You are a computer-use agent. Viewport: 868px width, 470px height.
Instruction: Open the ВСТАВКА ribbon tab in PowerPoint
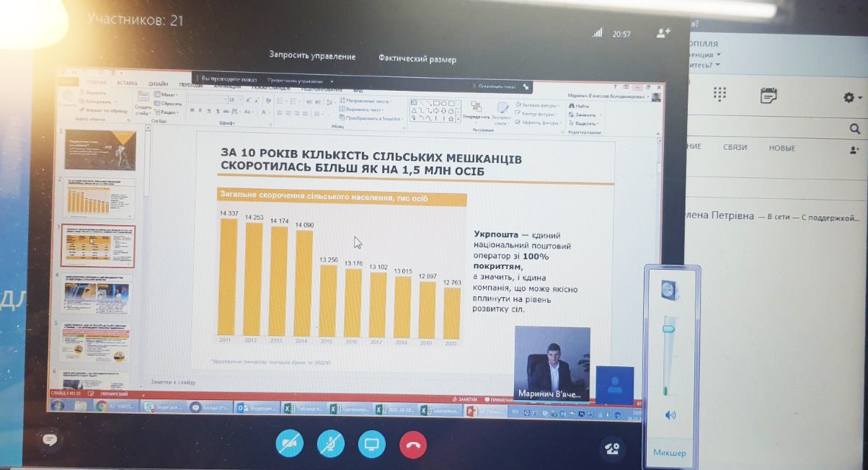pyautogui.click(x=127, y=83)
